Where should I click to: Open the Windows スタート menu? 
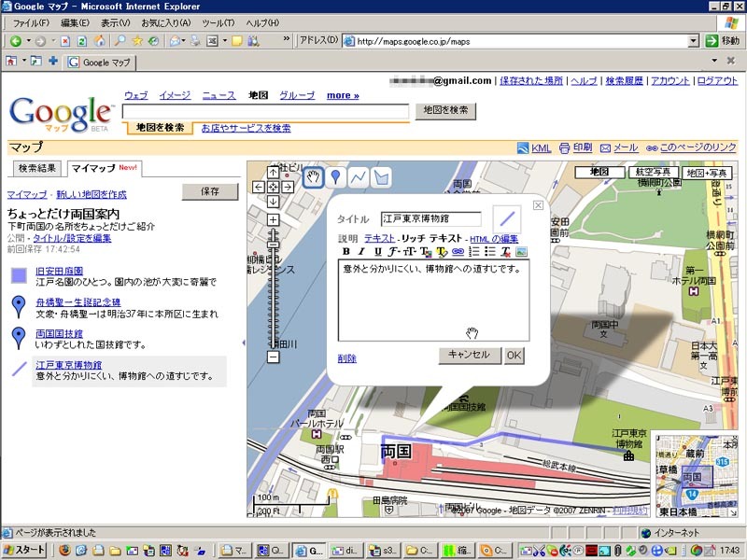tap(24, 551)
